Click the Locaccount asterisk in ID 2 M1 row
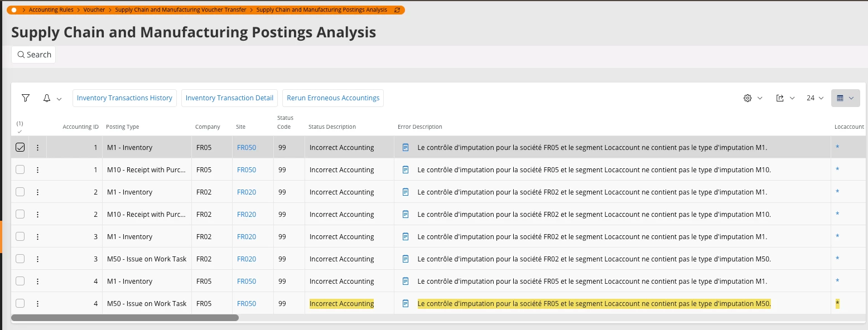Viewport: 868px width, 330px height. point(837,192)
